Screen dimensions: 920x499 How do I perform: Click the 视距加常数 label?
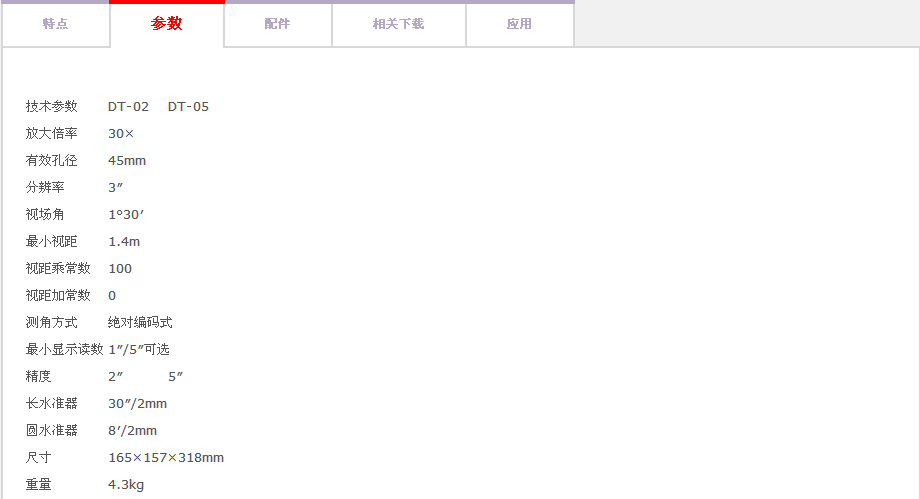click(x=58, y=296)
